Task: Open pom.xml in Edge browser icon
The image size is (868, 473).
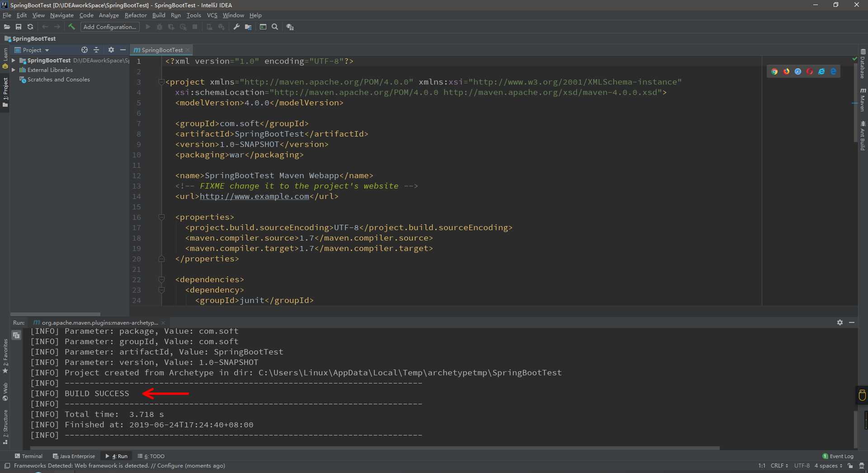Action: click(833, 71)
